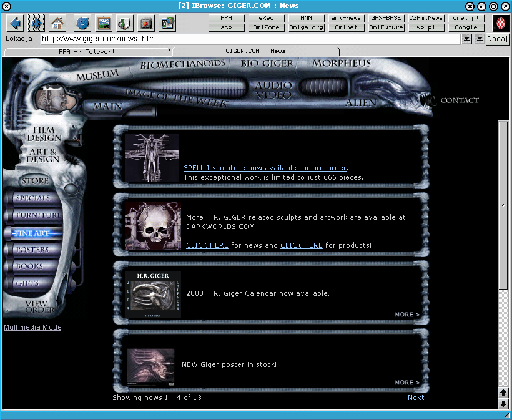
Task: Open the AmiFuture bookmark button
Action: 386,27
